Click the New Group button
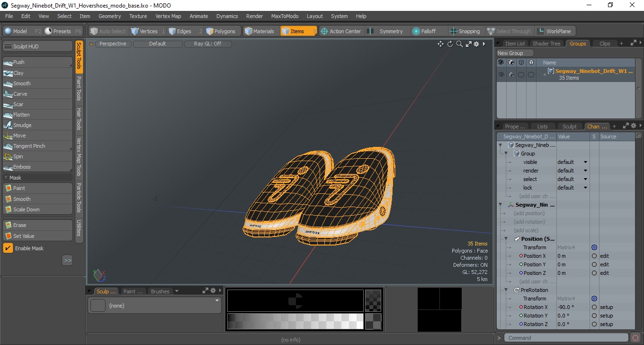This screenshot has width=644, height=345. 515,53
